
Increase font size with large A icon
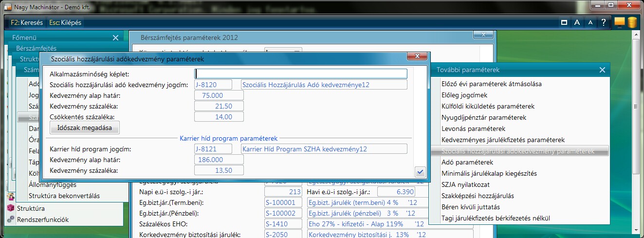[x=577, y=22]
